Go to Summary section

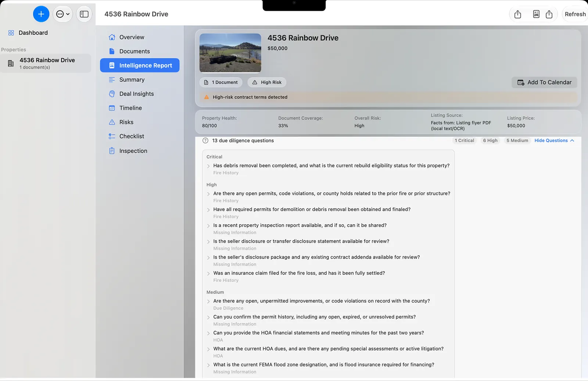(132, 79)
